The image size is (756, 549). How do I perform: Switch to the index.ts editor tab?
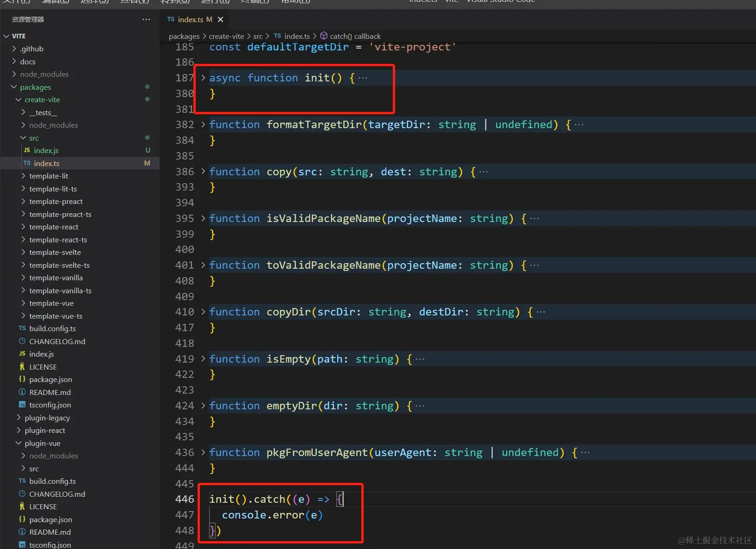pyautogui.click(x=190, y=19)
